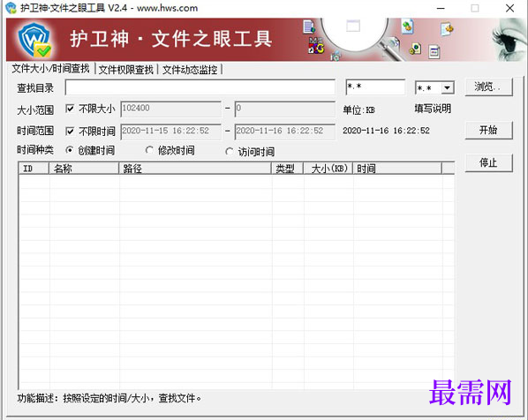The width and height of the screenshot is (528, 420).
Task: Close the 护卫神 window
Action: click(x=509, y=8)
